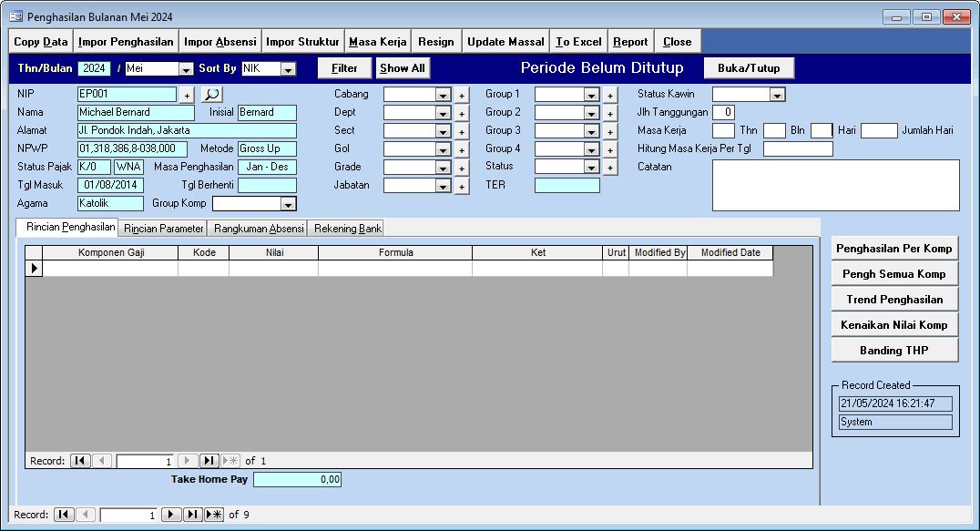The width and height of the screenshot is (980, 531).
Task: Click inside the Catatan notes field
Action: 835,185
